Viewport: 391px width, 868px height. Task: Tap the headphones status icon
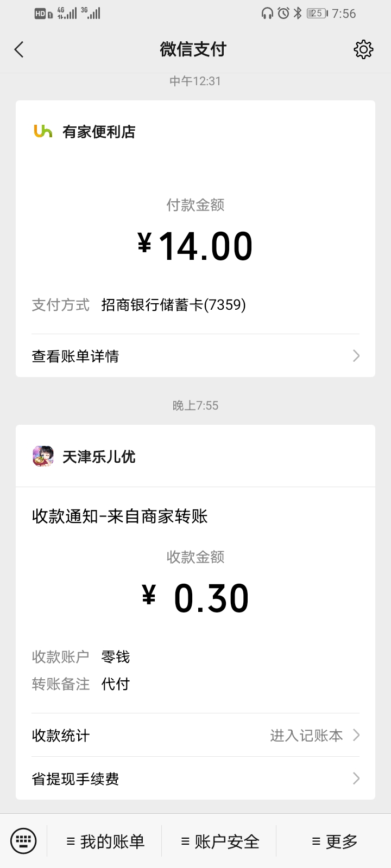[267, 14]
